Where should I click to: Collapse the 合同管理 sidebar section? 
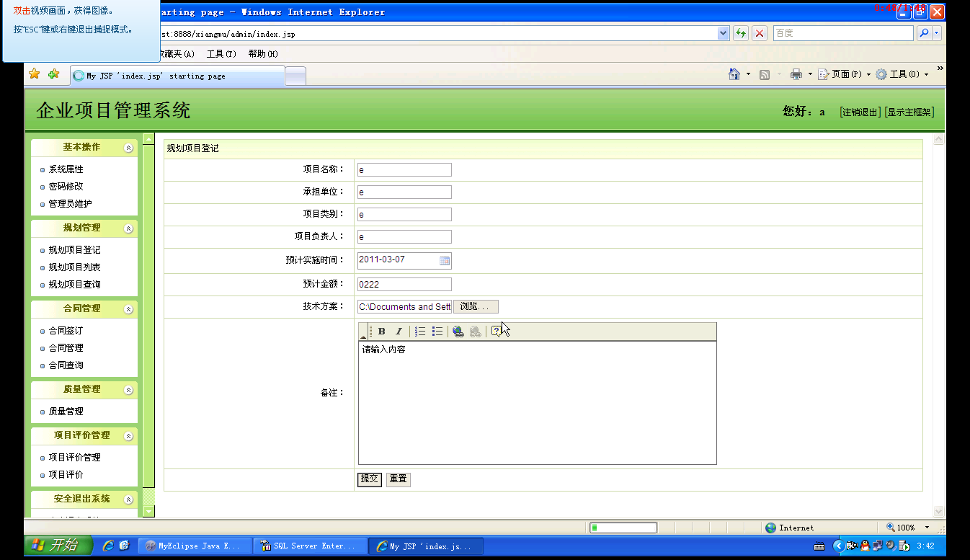pyautogui.click(x=129, y=309)
